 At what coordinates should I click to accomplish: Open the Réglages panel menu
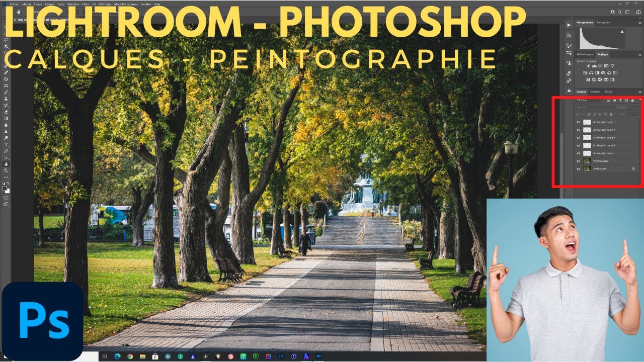pos(640,55)
